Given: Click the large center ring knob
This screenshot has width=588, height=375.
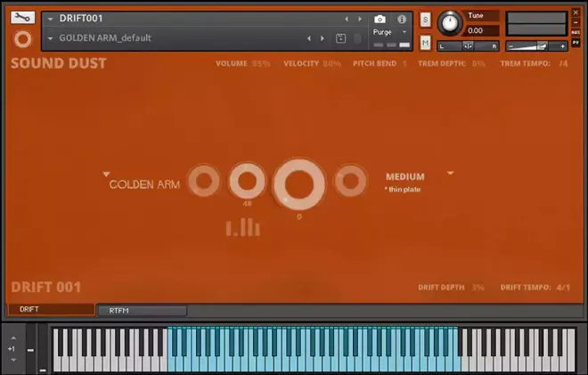Looking at the screenshot, I should pyautogui.click(x=298, y=184).
